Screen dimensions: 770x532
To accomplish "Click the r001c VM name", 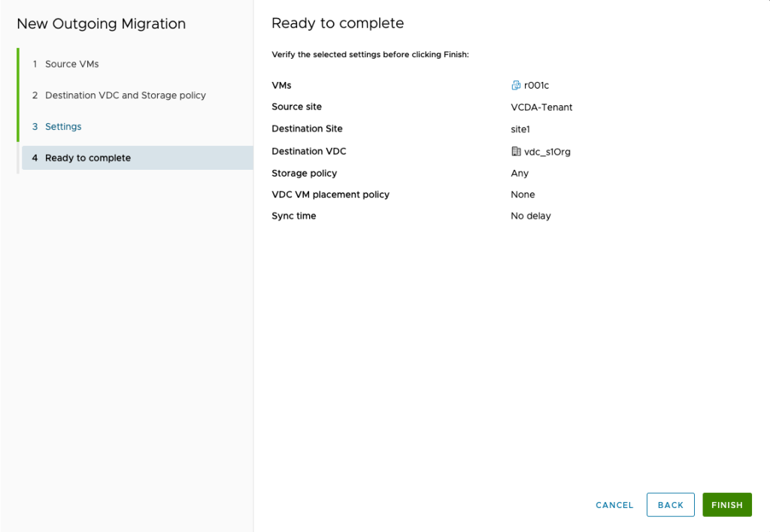I will click(536, 86).
